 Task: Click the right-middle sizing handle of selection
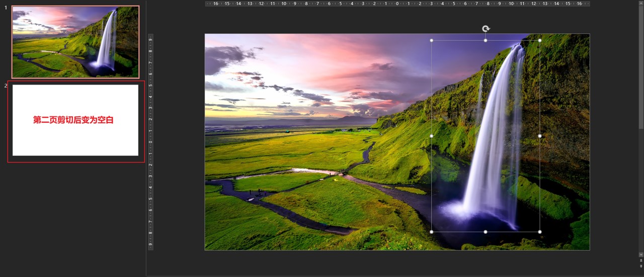(540, 136)
